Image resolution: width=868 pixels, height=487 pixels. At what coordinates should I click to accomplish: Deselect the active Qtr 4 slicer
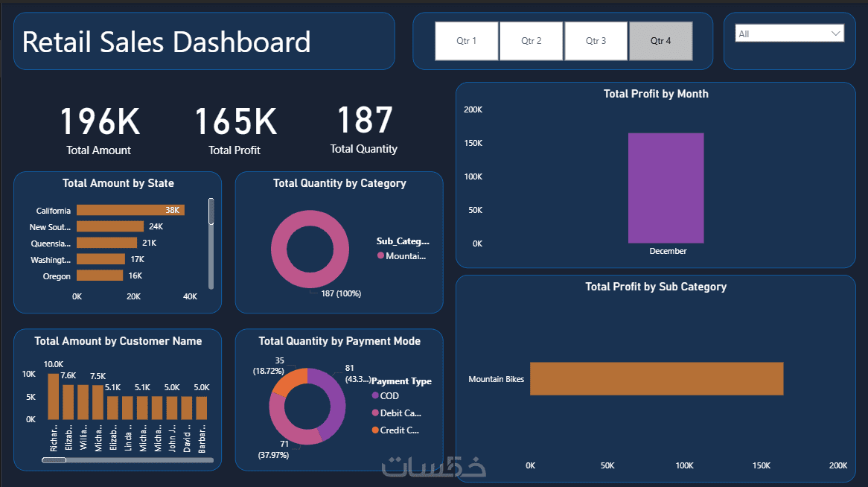click(x=660, y=41)
